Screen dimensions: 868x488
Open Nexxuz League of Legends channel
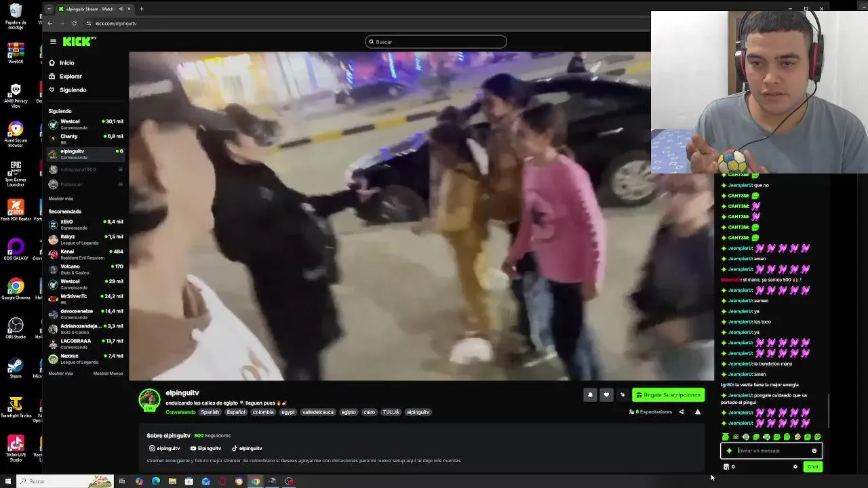click(86, 359)
